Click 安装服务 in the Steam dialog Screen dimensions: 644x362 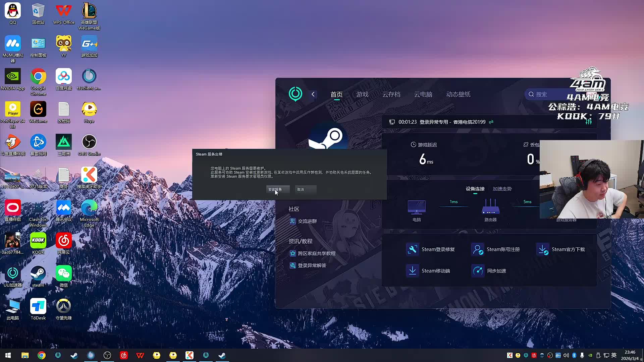click(278, 190)
